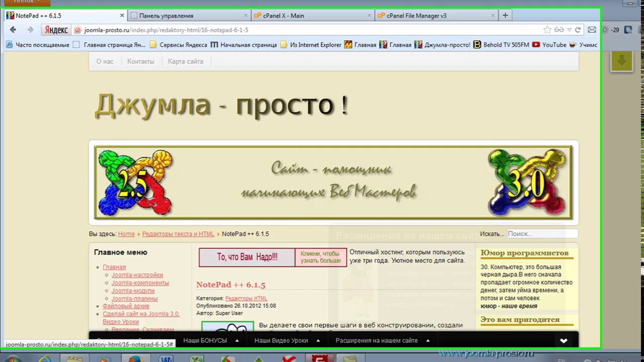Click the Яндекс logo button in toolbar
Screen dimensions: 644x362
click(56, 30)
